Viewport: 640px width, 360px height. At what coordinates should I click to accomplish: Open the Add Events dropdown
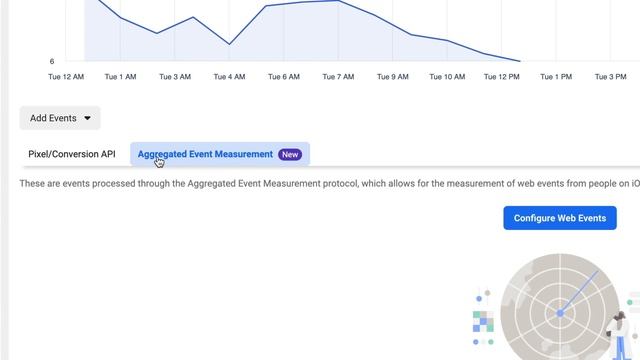pos(60,118)
